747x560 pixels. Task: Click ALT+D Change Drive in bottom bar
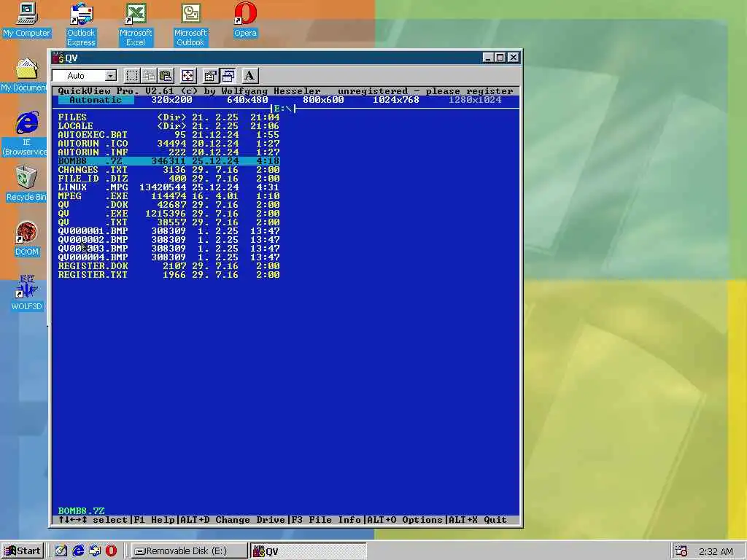pyautogui.click(x=233, y=519)
